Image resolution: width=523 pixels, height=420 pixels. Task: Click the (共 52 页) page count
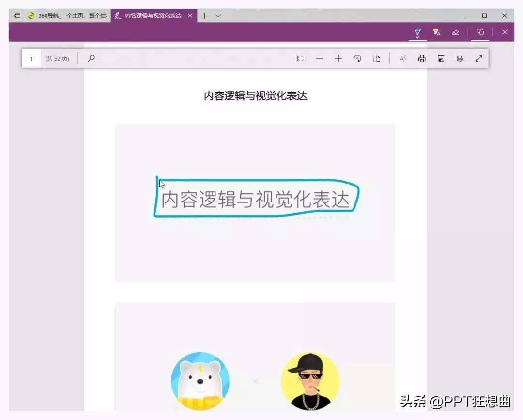coord(57,59)
